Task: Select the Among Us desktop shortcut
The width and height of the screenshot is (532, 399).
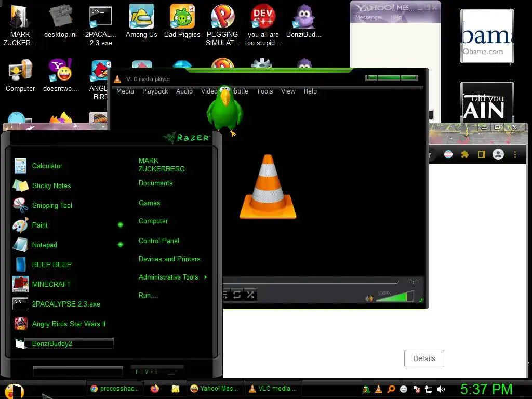Action: click(141, 21)
